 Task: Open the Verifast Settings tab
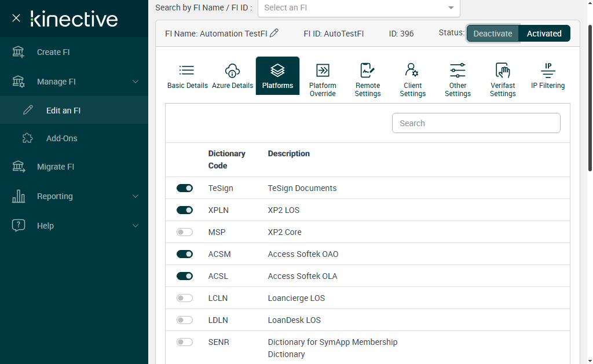(503, 79)
